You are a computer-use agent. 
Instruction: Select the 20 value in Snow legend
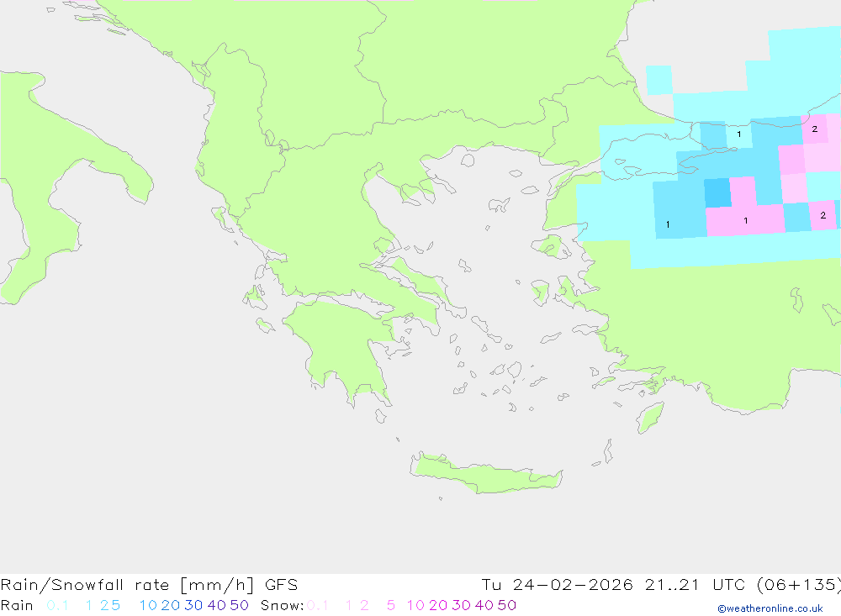coord(438,605)
